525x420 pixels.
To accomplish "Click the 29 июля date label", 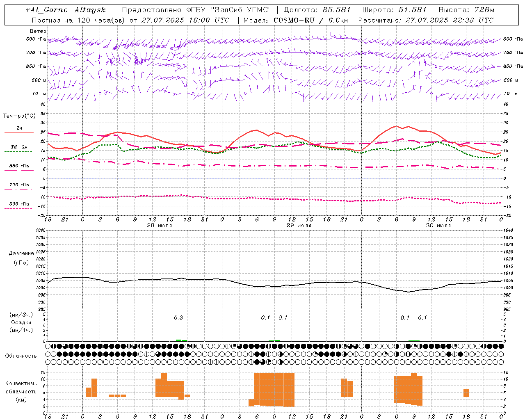I will click(x=299, y=226).
